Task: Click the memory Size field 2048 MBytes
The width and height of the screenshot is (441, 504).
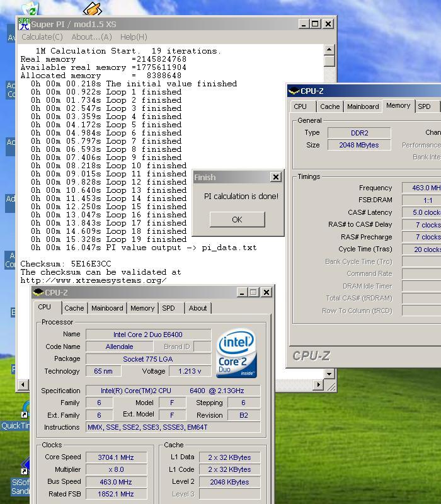Action: tap(359, 145)
